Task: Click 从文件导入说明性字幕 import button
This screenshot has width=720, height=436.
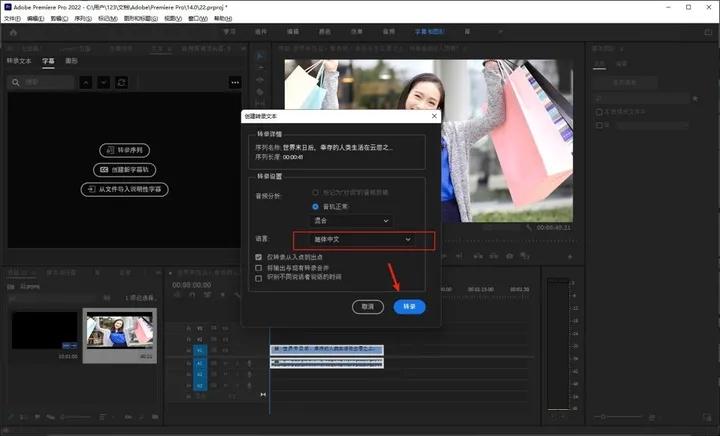Action: tap(124, 188)
